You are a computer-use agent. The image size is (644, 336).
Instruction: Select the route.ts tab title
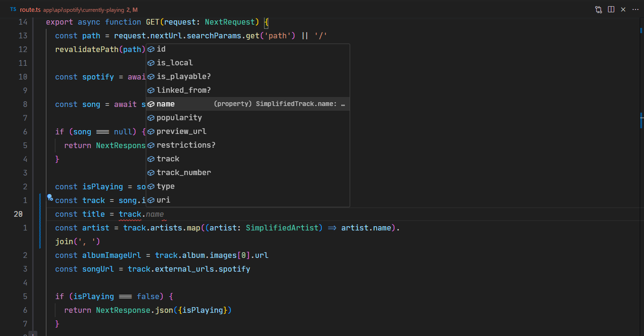tap(30, 9)
